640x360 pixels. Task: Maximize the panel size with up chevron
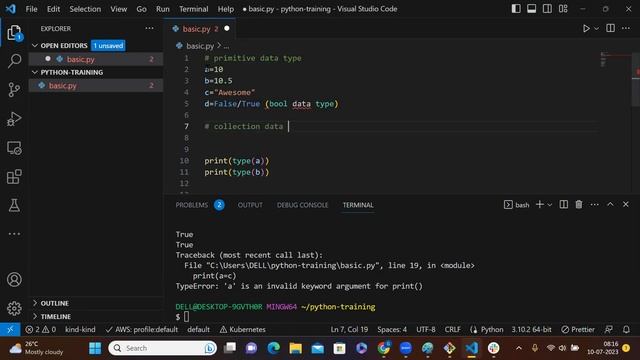pos(610,204)
